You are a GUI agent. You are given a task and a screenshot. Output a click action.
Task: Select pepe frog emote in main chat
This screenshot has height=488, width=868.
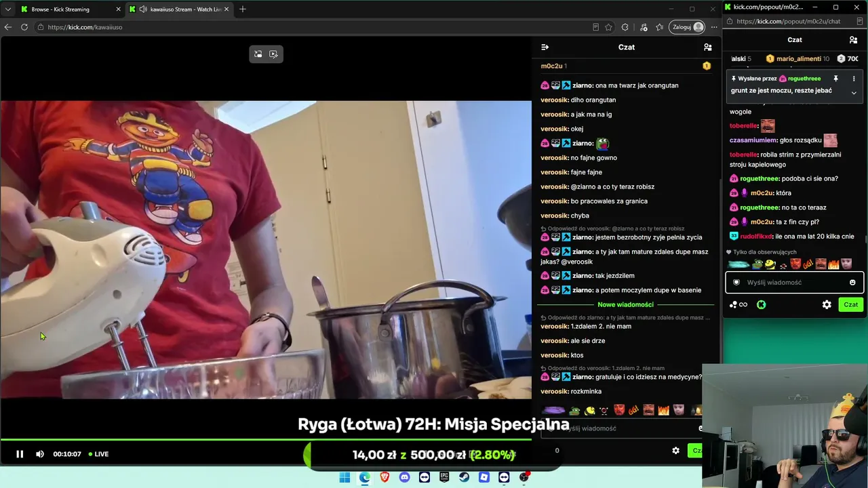coord(574,411)
